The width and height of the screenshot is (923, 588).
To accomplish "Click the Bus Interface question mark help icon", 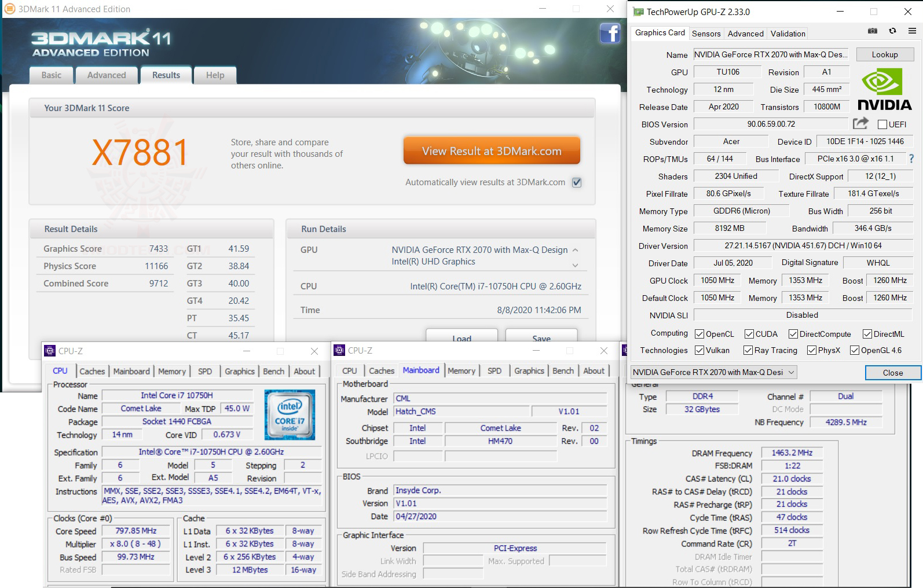I will point(911,159).
